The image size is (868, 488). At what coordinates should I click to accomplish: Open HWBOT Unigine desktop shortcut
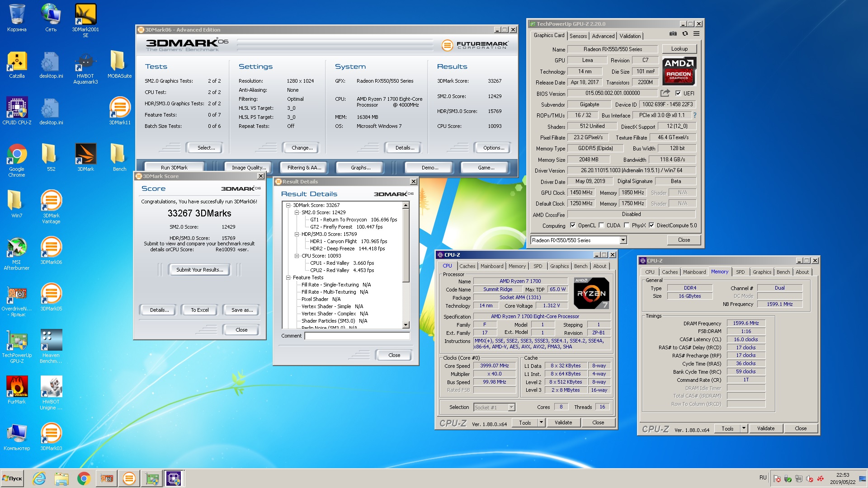pos(51,393)
